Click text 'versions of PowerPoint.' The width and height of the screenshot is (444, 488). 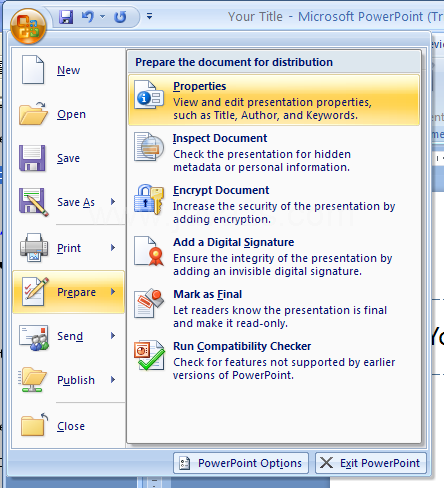(233, 375)
